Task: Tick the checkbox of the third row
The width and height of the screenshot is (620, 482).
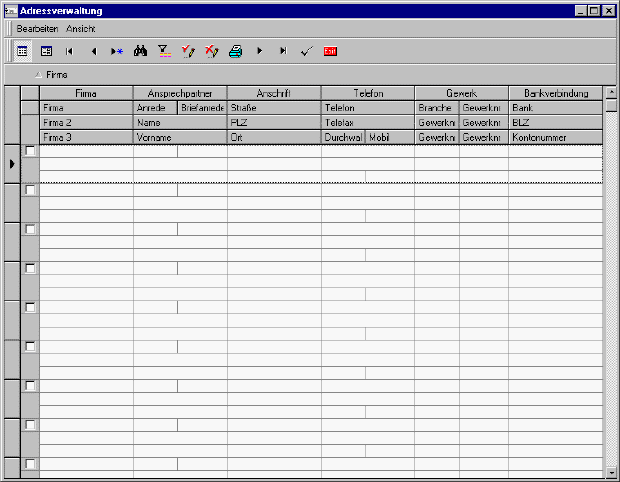Action: click(x=30, y=229)
